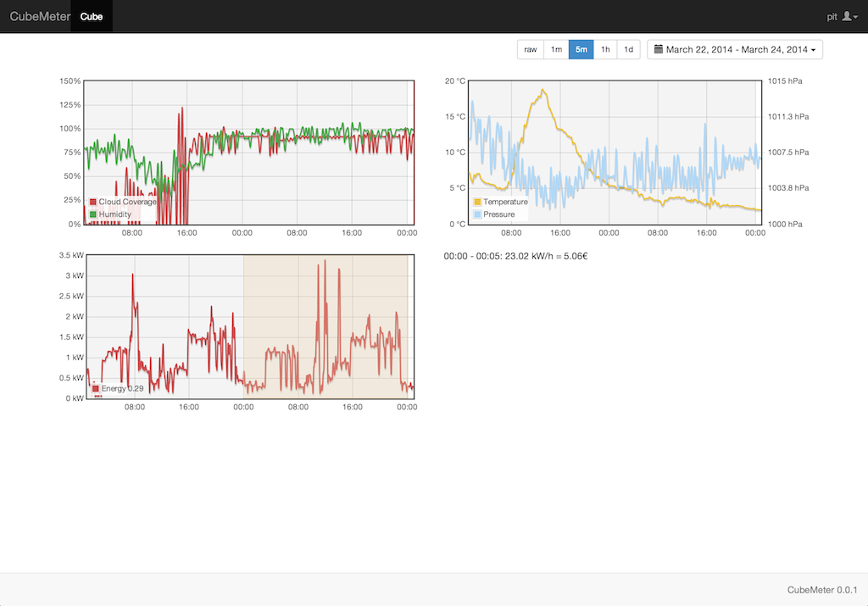
Task: Click the Humidity green legend swatch
Action: 93,214
